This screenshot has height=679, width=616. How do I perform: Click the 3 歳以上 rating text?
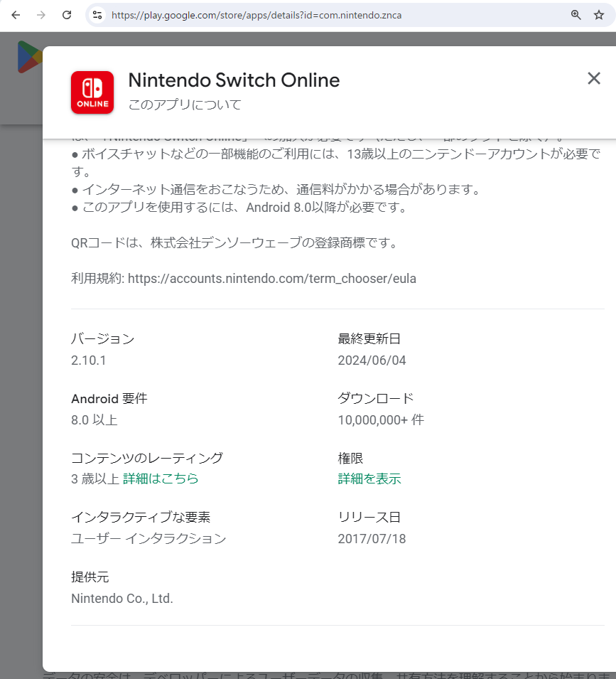(95, 478)
